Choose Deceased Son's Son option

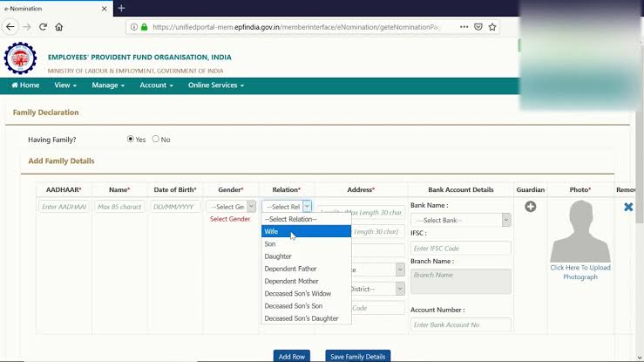point(307,305)
